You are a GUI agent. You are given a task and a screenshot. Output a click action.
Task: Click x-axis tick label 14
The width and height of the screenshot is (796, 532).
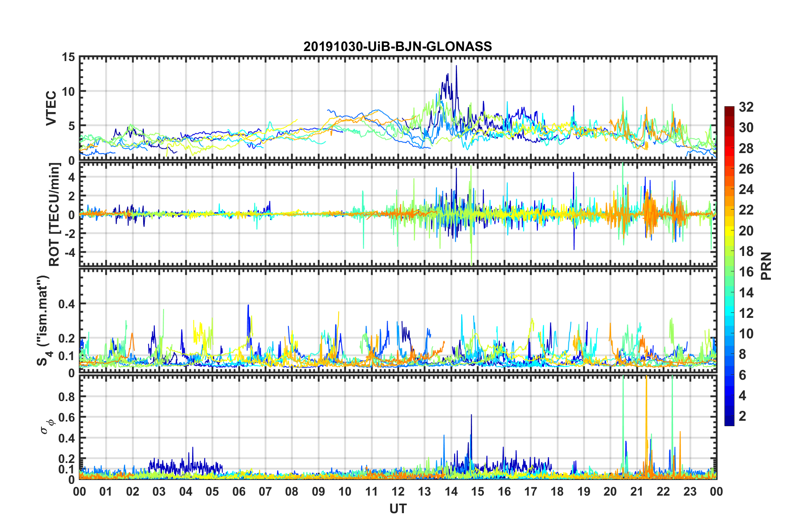coord(451,492)
